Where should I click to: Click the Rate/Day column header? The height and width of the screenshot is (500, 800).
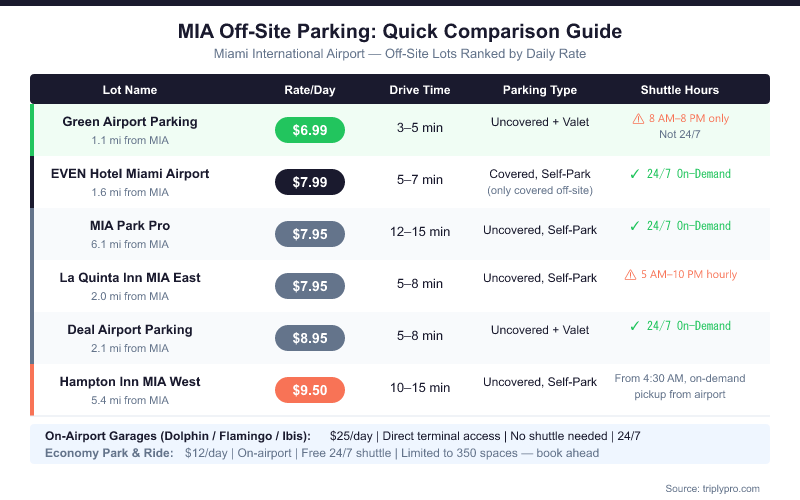(x=310, y=90)
